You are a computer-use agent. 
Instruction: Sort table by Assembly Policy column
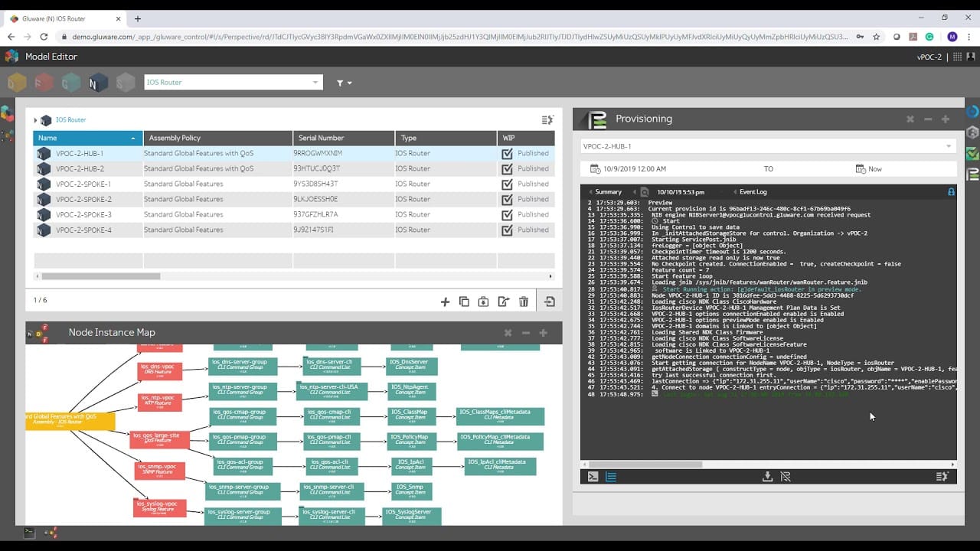218,138
